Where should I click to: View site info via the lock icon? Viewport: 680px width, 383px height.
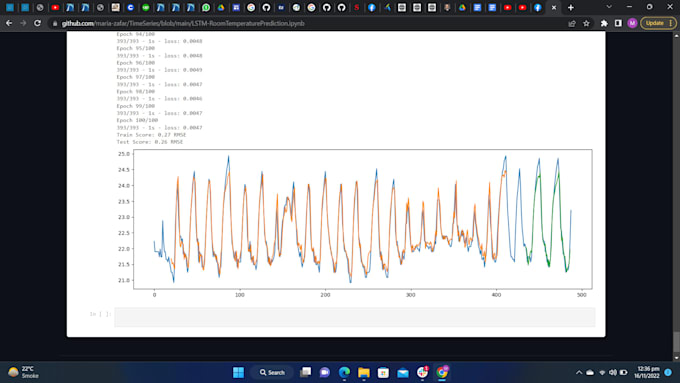(55, 23)
